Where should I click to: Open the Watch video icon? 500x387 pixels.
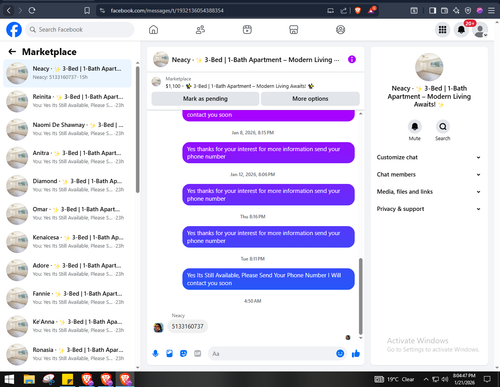(x=247, y=30)
